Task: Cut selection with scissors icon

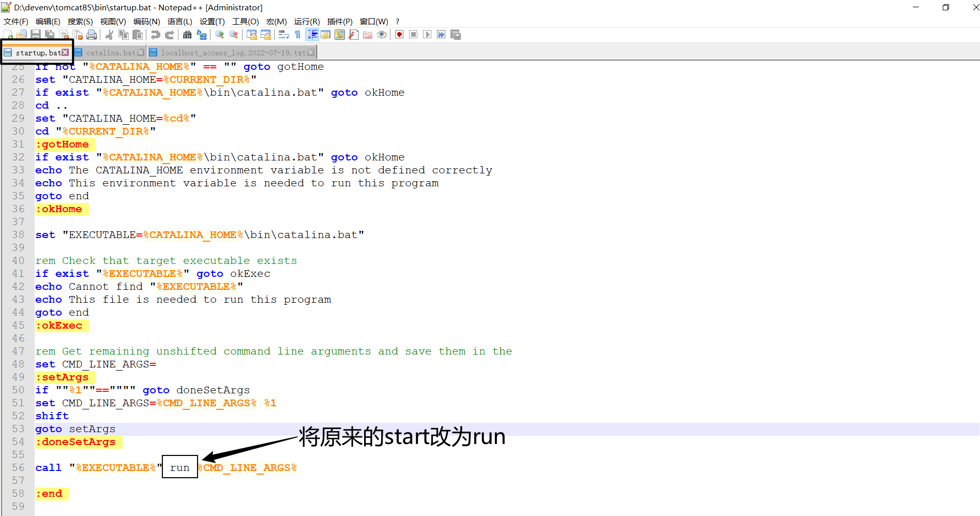Action: (x=109, y=35)
